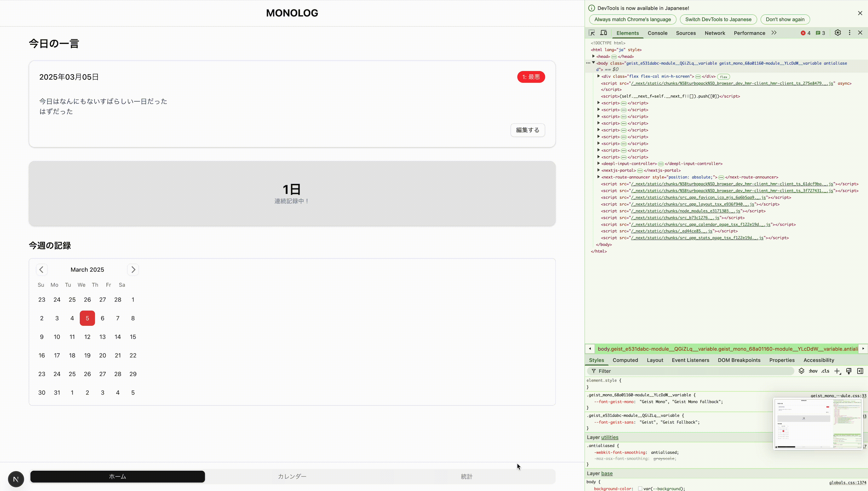
Task: Click the ellipsis next to the body node
Action: click(588, 63)
